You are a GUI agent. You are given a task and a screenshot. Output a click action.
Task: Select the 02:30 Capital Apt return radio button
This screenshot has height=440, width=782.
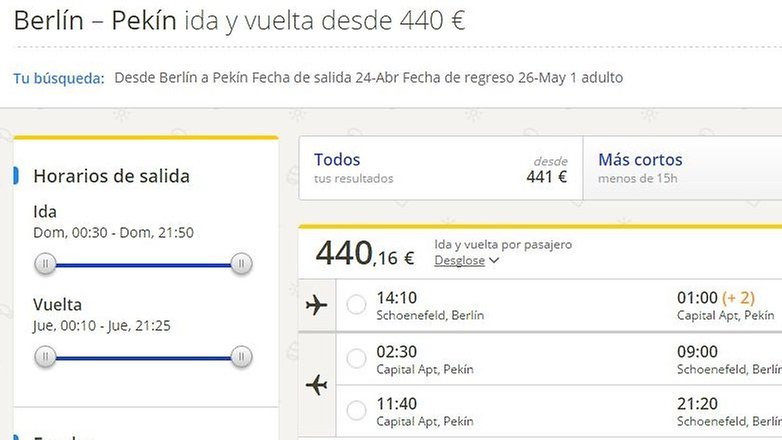[x=356, y=358]
